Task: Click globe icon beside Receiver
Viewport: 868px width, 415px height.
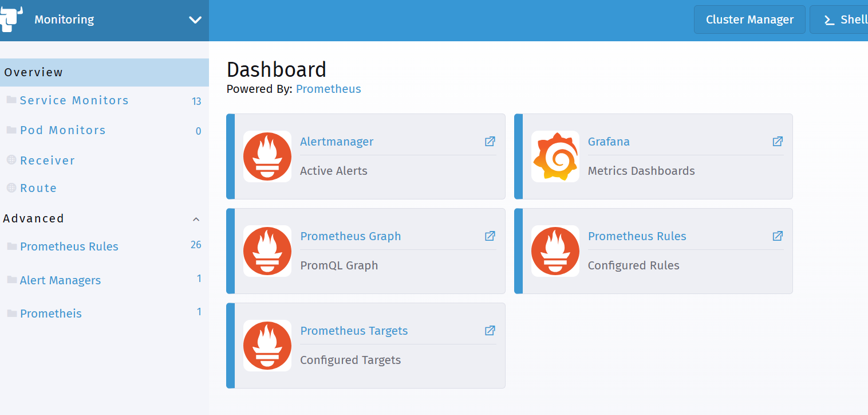Action: tap(11, 160)
